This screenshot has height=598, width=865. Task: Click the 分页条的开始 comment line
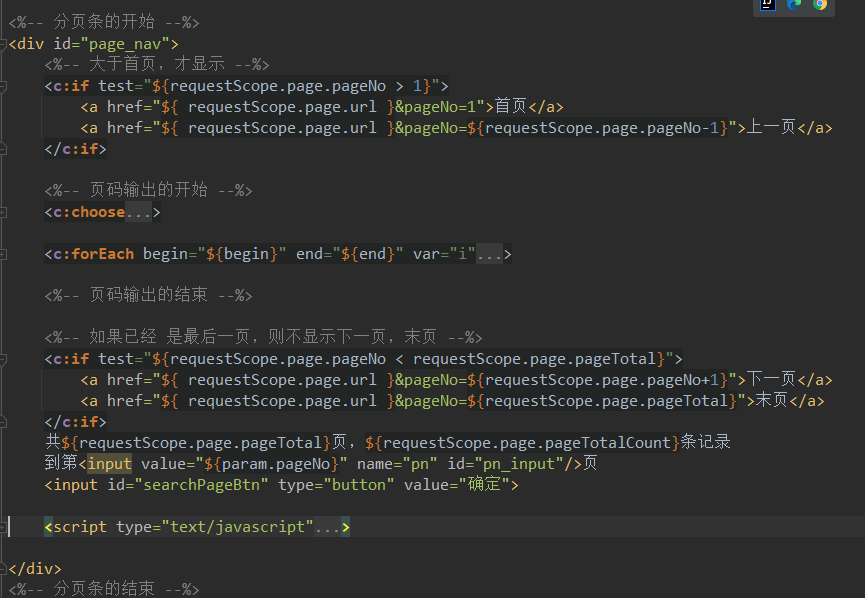pos(104,22)
